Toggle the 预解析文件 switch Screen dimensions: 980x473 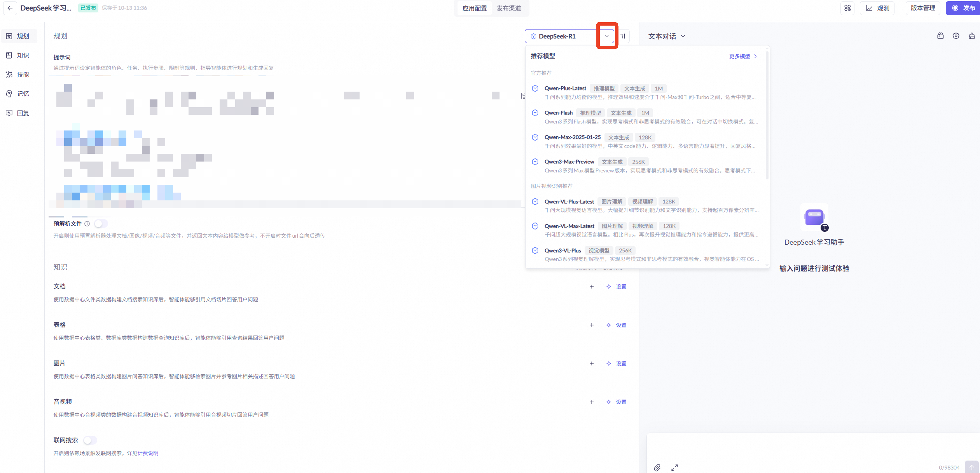[100, 224]
